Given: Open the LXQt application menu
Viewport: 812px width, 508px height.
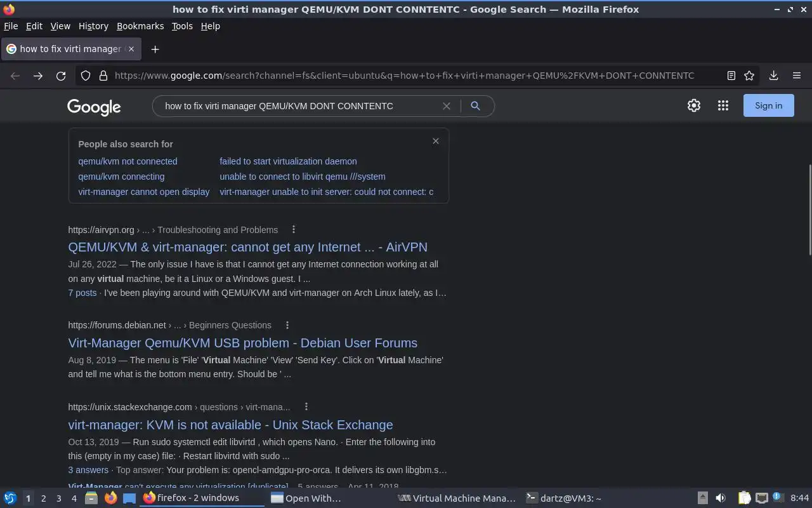Looking at the screenshot, I should point(10,498).
